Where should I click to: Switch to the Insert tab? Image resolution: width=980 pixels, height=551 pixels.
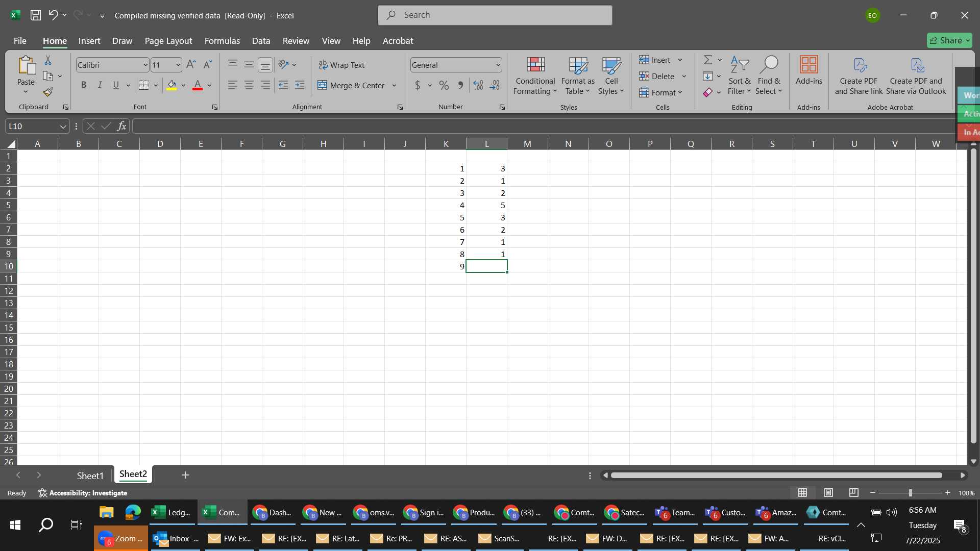coord(89,41)
